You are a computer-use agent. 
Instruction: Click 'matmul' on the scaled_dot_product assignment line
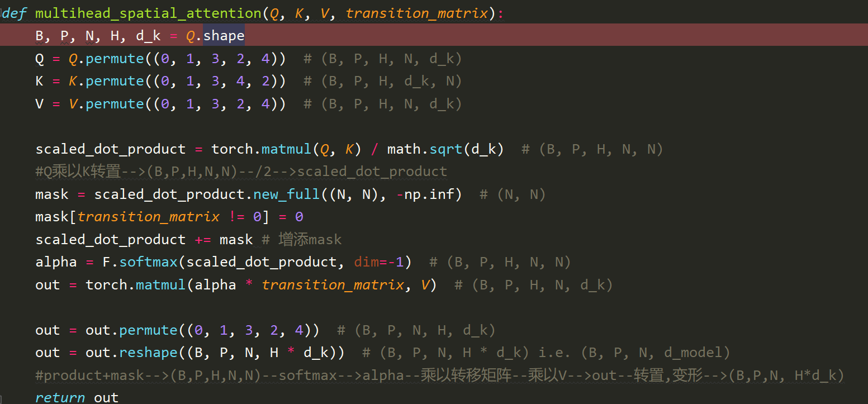pos(287,149)
